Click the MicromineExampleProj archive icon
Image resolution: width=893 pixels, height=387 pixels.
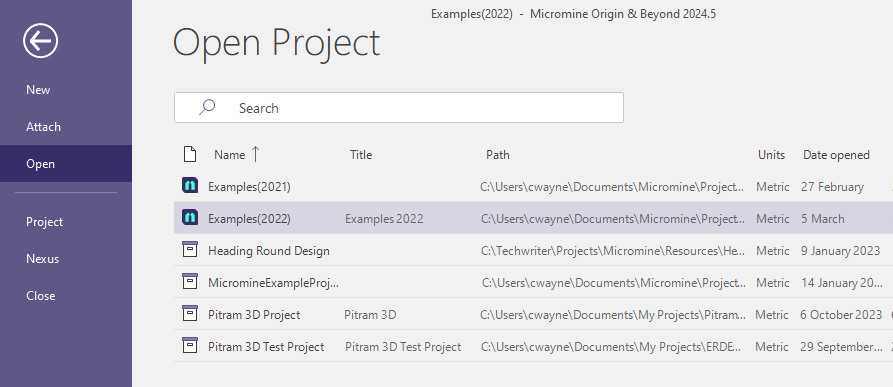(x=190, y=281)
